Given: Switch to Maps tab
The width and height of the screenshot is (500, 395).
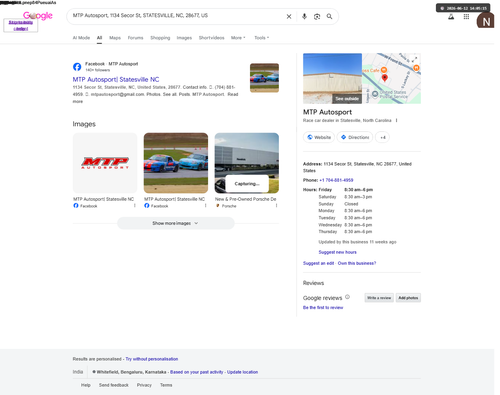Looking at the screenshot, I should (x=115, y=38).
